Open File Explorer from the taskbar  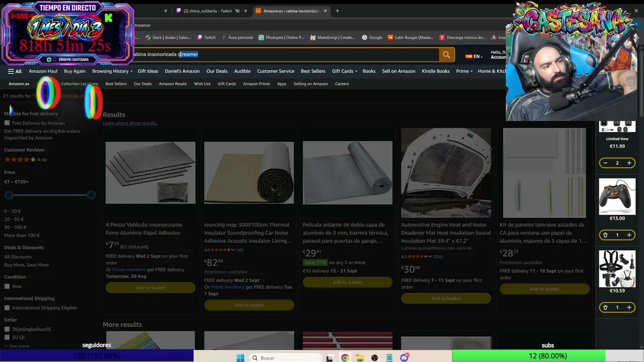click(x=360, y=358)
